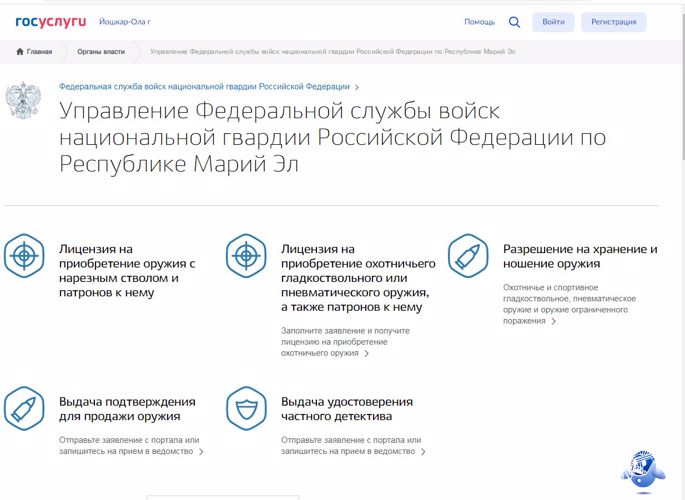Image resolution: width=685 pixels, height=500 pixels.
Task: Click the Регистрация button
Action: coord(613,22)
